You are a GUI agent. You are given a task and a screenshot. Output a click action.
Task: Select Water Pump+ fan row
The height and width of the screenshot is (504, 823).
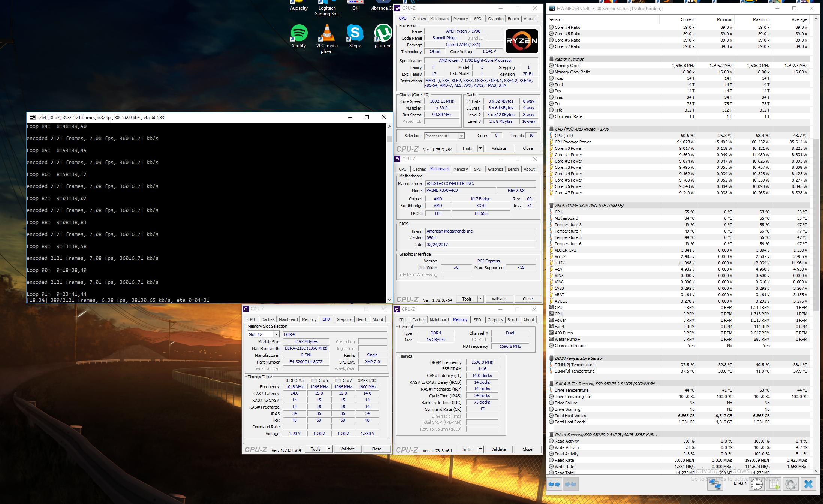(678, 339)
